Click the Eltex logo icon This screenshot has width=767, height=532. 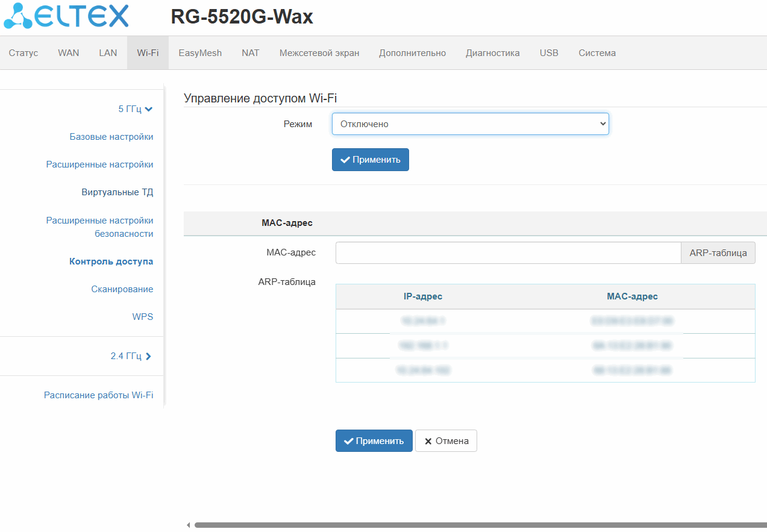pyautogui.click(x=18, y=16)
